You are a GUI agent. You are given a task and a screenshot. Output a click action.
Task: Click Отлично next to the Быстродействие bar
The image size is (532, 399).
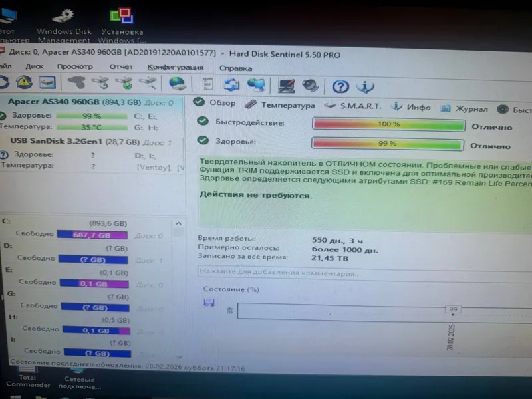tap(492, 127)
